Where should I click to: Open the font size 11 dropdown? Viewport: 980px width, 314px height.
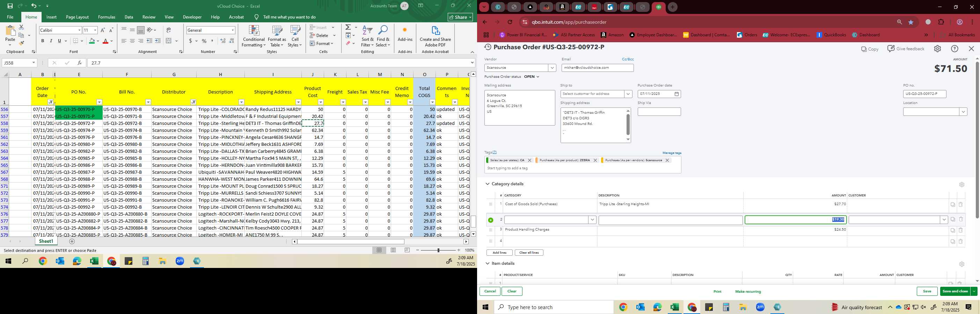pos(95,30)
